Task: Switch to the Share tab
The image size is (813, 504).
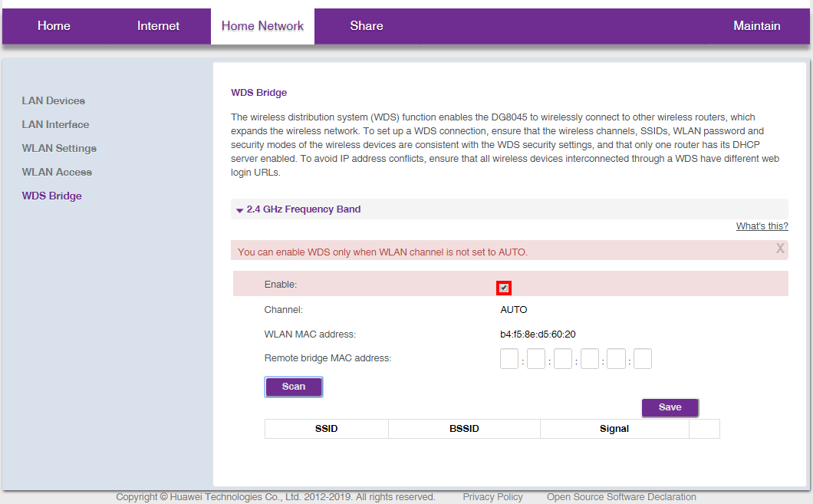Action: (366, 25)
